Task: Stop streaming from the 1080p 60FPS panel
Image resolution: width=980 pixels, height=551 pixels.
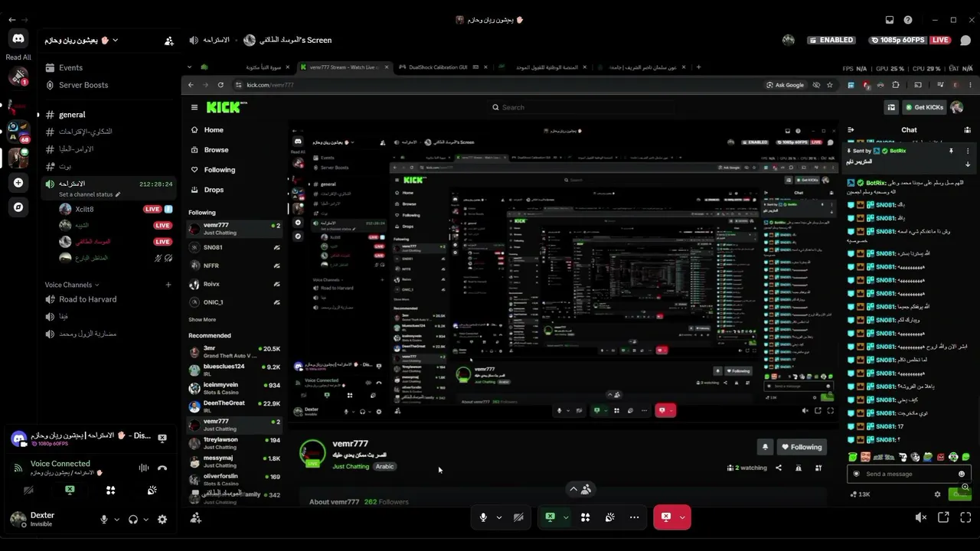Action: (x=162, y=439)
